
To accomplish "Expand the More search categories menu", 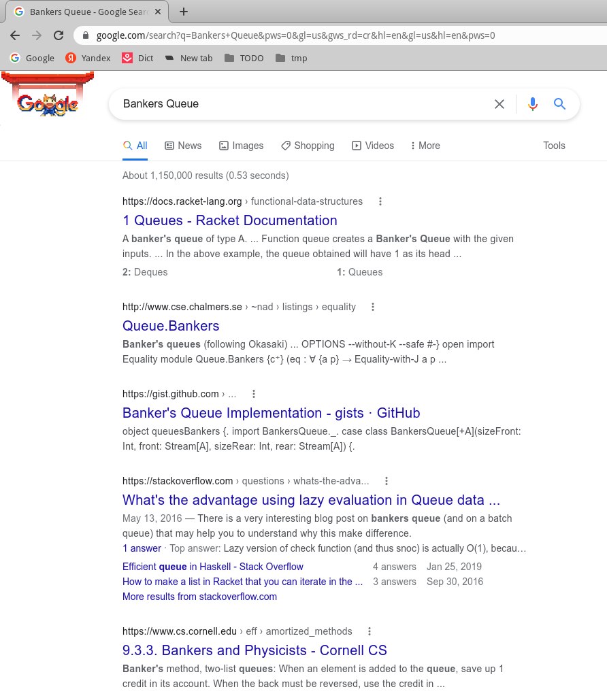I will [x=426, y=146].
